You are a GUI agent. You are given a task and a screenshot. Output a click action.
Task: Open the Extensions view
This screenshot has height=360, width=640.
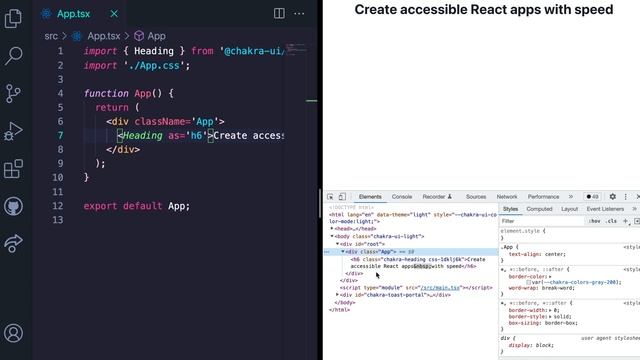point(13,169)
